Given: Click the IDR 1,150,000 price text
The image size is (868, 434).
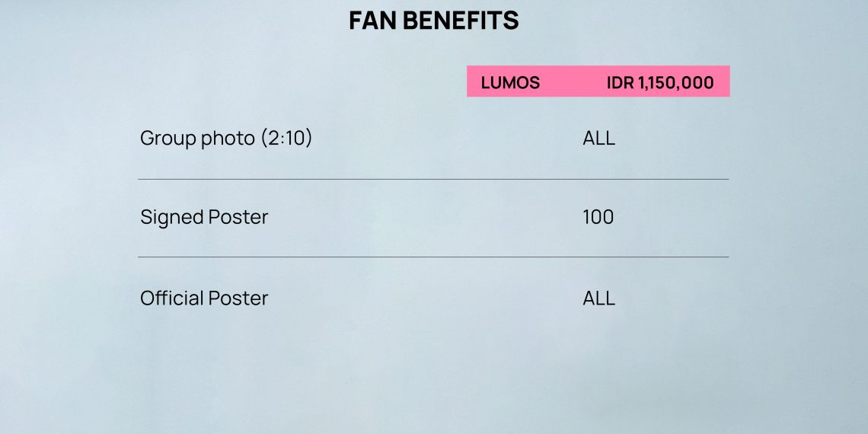Looking at the screenshot, I should 660,83.
